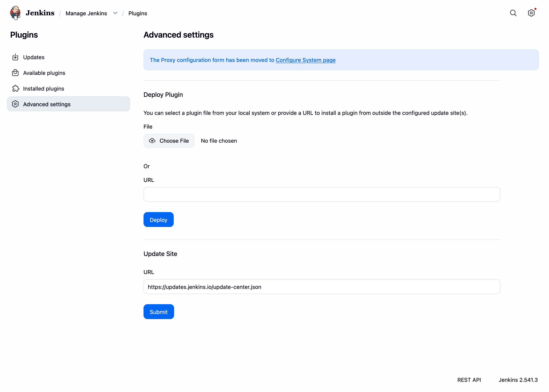Select Installed plugins in the sidebar

[x=69, y=88]
